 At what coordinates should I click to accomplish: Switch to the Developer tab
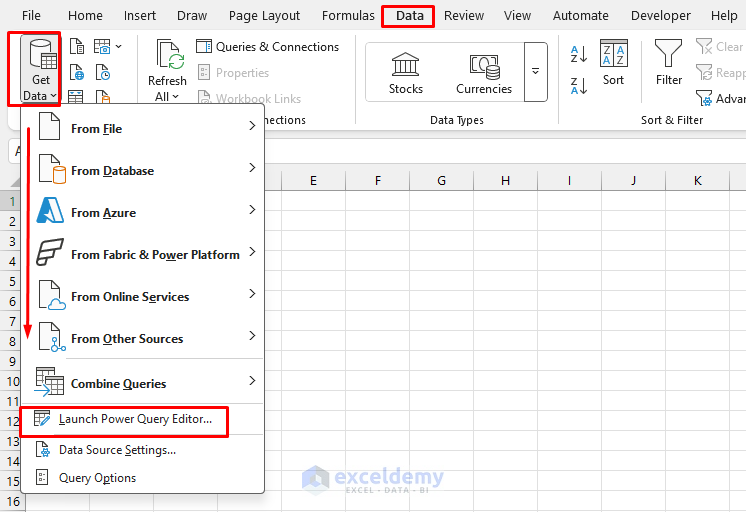click(x=661, y=16)
